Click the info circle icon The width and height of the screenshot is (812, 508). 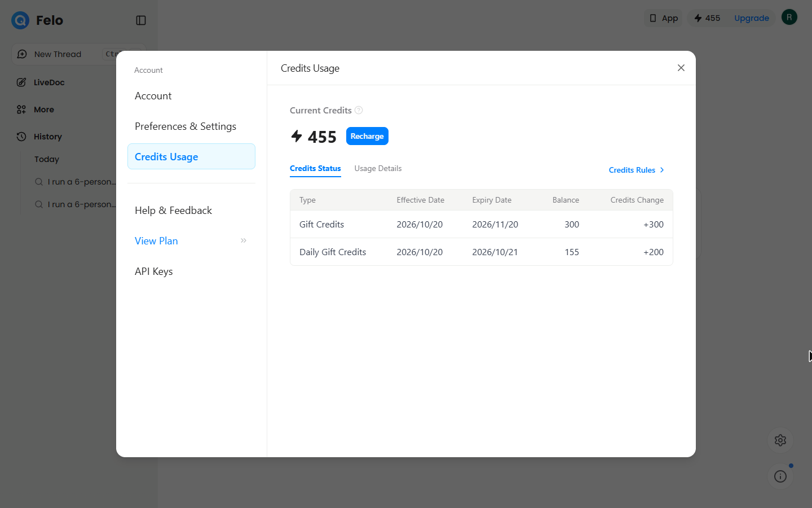coord(780,476)
